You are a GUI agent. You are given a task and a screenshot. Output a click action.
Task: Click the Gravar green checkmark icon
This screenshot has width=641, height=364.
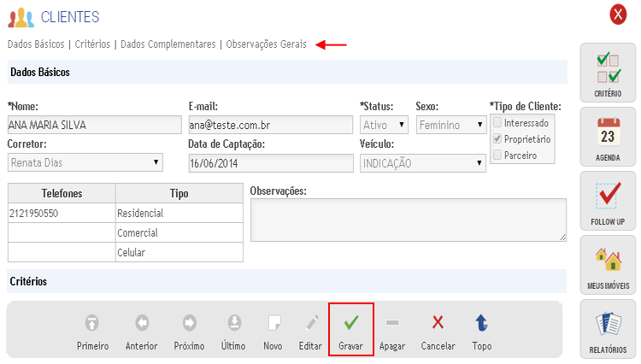[x=350, y=324]
